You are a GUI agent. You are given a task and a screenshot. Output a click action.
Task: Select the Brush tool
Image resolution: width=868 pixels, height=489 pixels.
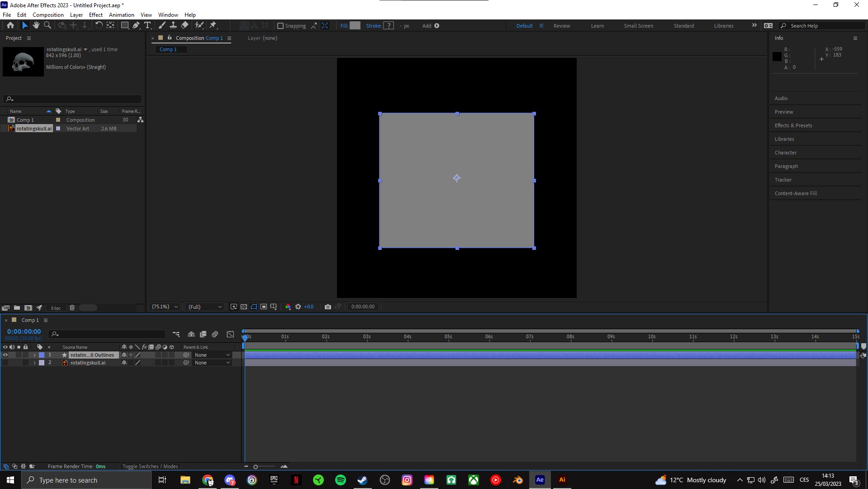click(x=161, y=25)
